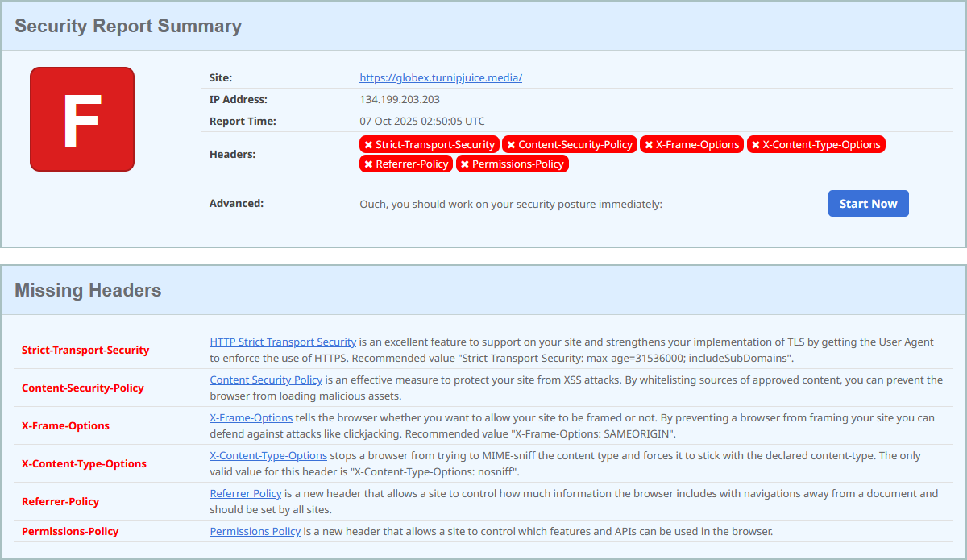
Task: Click the Security Report Summary heading
Action: [x=128, y=26]
